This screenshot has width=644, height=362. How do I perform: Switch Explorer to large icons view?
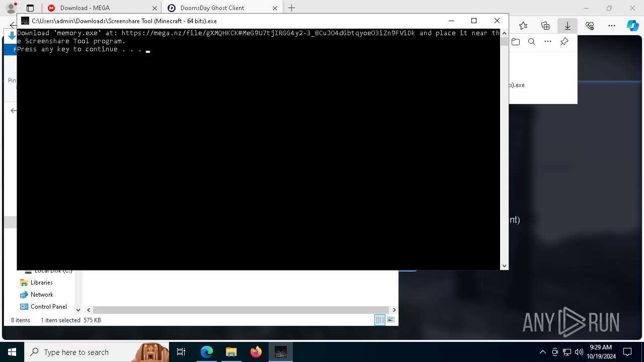[x=391, y=320]
